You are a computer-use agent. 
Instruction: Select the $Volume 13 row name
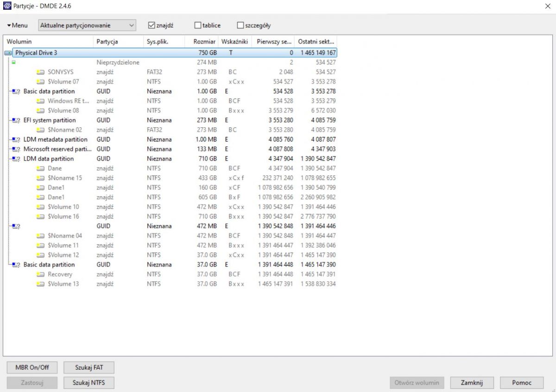63,284
